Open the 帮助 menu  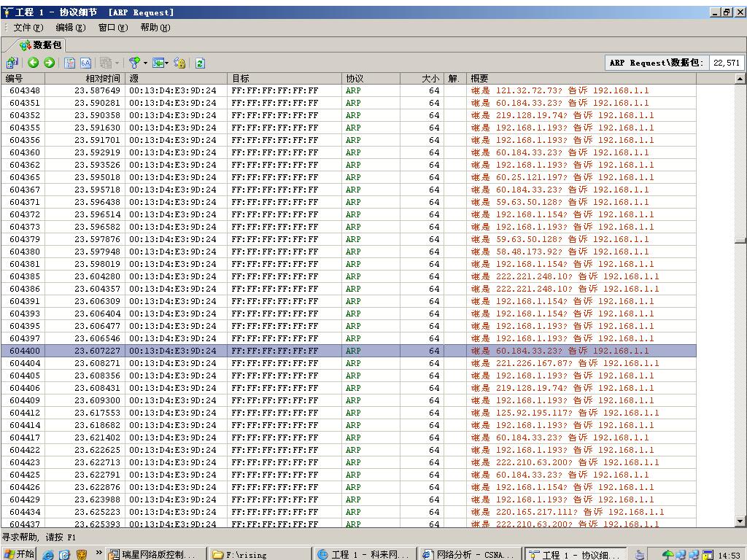coord(155,28)
